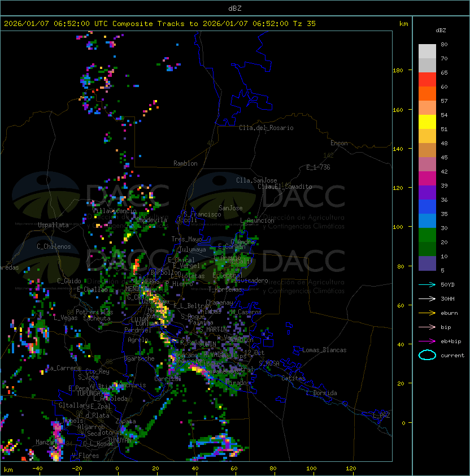Select the 'Rambion' map label
The height and width of the screenshot is (476, 470).
[x=185, y=163]
